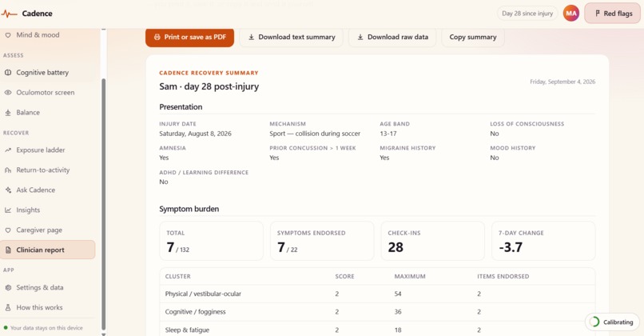
Task: Click the CLUSTER column header
Action: coord(178,276)
